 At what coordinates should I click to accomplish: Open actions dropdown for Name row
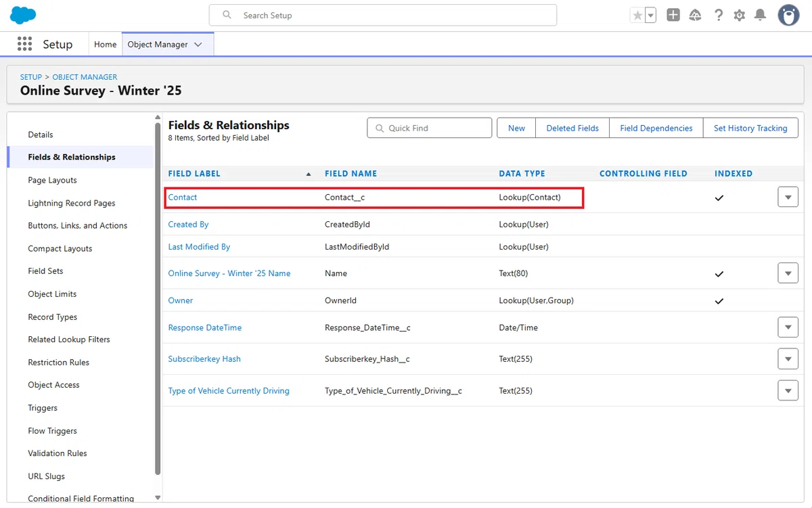click(x=788, y=273)
